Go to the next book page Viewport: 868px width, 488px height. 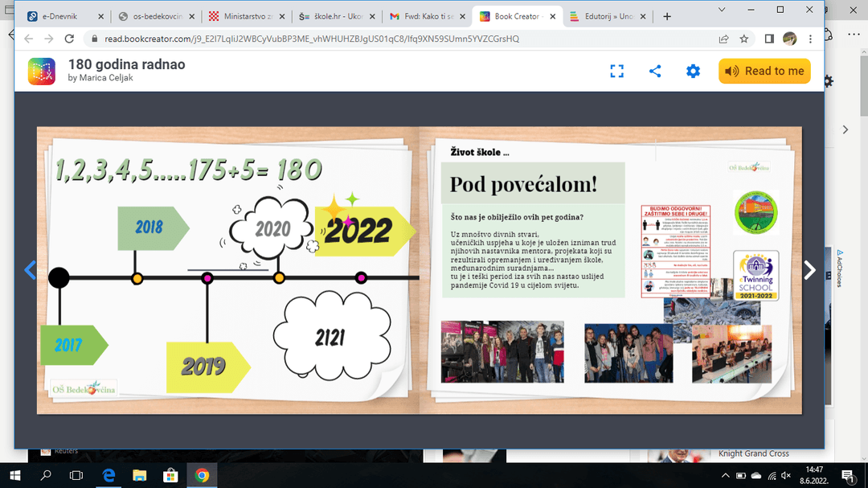(x=809, y=270)
